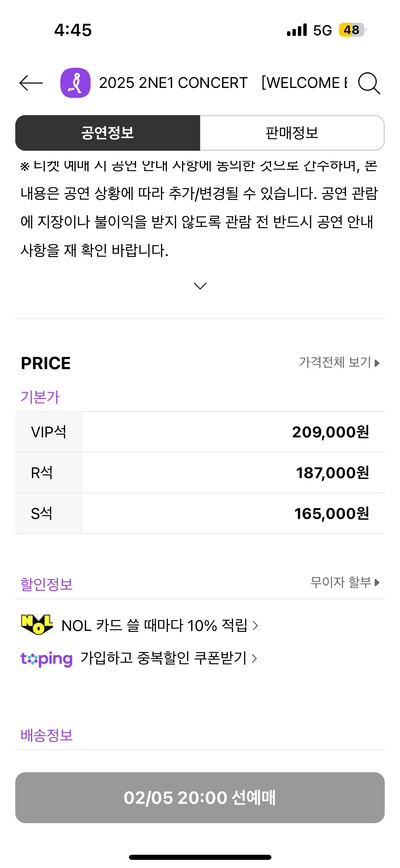Tap the back arrow icon
400x868 pixels.
[x=31, y=83]
